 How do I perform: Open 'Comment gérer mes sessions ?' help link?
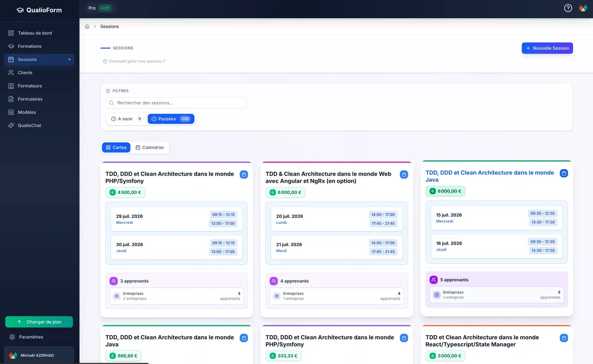[x=134, y=62]
